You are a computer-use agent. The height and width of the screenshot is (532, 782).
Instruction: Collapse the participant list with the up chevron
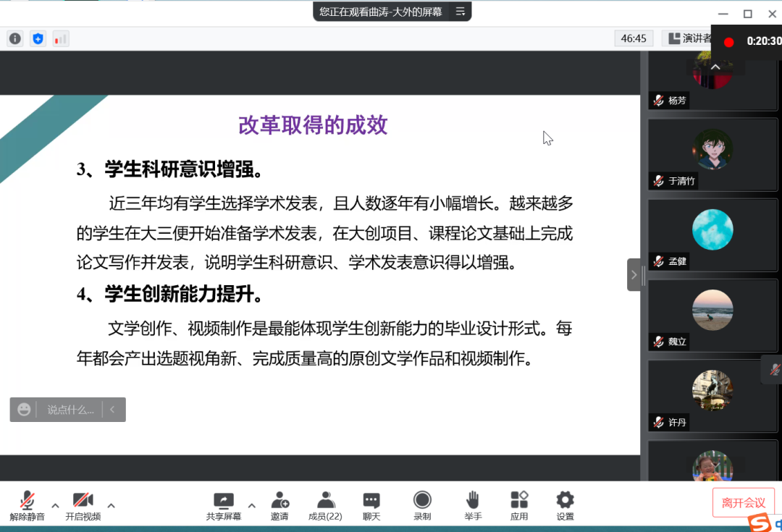pos(714,65)
